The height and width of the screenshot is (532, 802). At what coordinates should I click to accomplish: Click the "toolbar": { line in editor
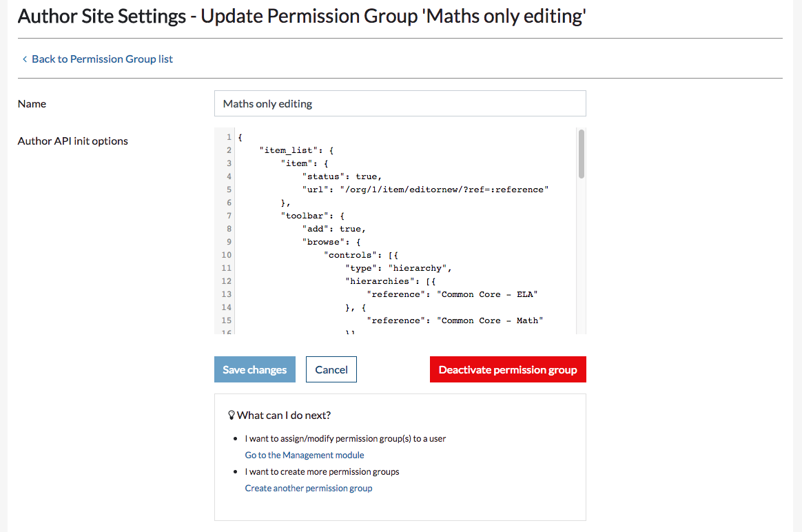[x=313, y=216]
